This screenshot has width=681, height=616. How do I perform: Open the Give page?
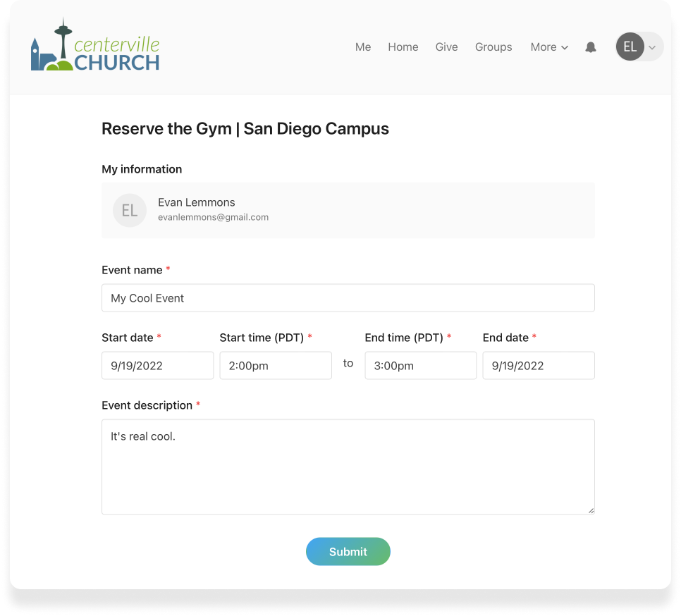pos(446,47)
